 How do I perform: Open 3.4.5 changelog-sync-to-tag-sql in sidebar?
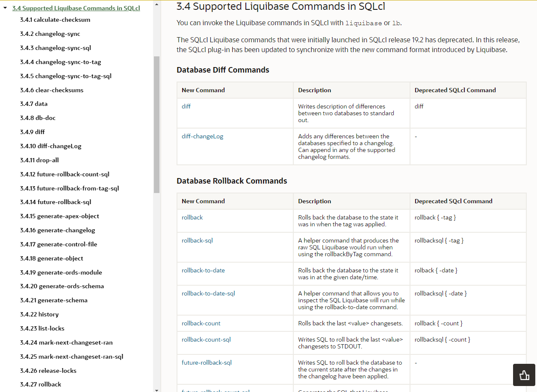pos(66,76)
